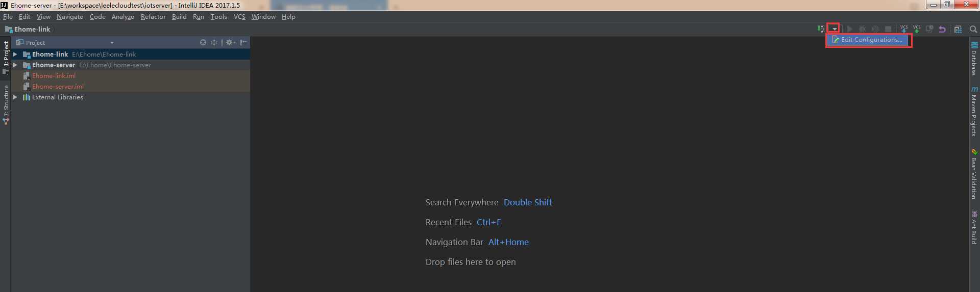Expand the External Libraries tree node
The width and height of the screenshot is (980, 292).
click(15, 97)
